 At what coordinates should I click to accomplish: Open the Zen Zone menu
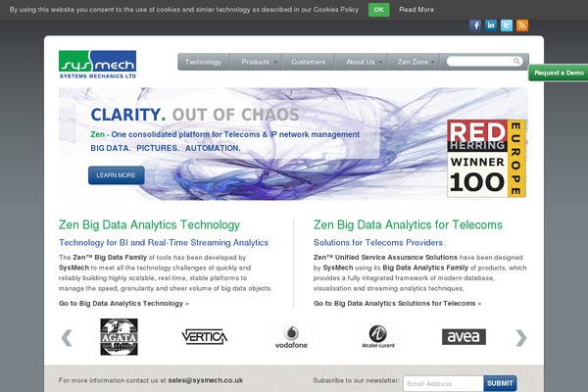[x=413, y=62]
